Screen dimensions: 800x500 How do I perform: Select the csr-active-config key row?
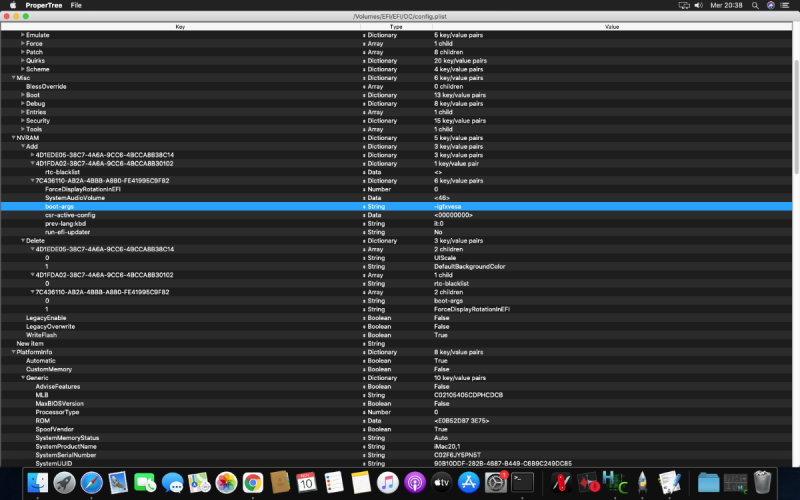(70, 215)
